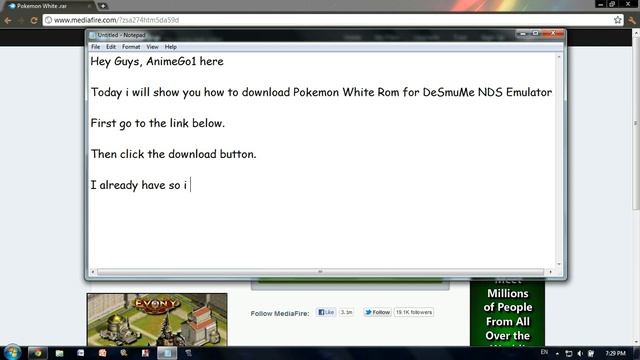This screenshot has height=360, width=640.
Task: Switch to the active Notepad taskbar button
Action: pyautogui.click(x=167, y=353)
